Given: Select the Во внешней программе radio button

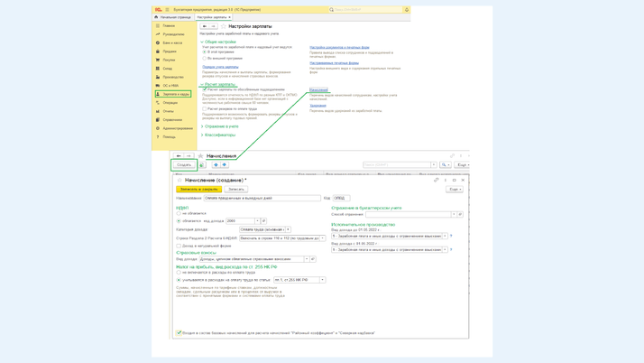Looking at the screenshot, I should pos(204,59).
